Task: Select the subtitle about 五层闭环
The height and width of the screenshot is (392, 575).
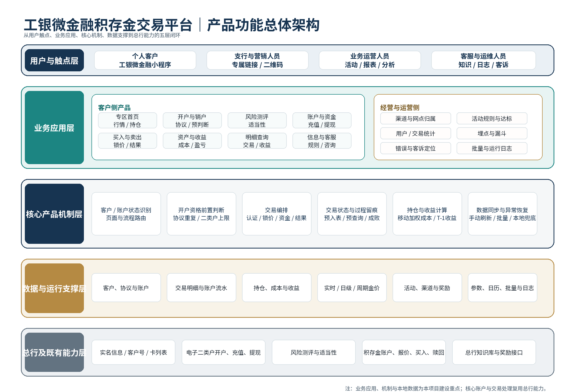Action: pyautogui.click(x=102, y=35)
